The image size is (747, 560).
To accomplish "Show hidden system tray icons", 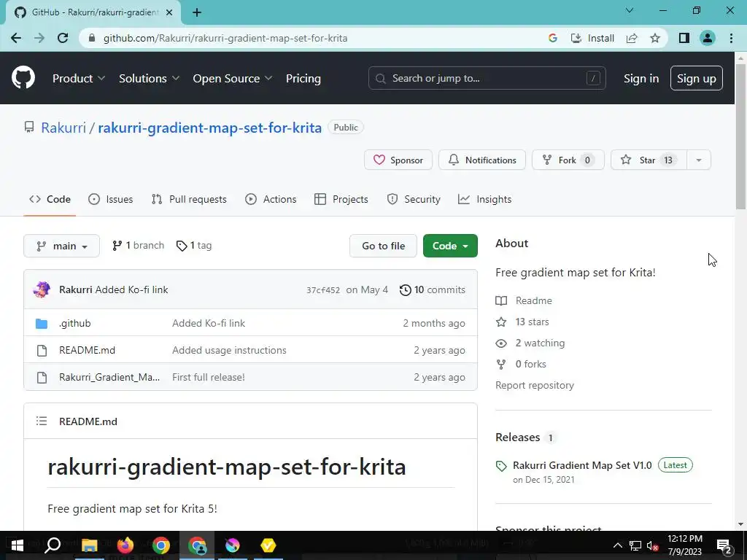I will pos(617,545).
